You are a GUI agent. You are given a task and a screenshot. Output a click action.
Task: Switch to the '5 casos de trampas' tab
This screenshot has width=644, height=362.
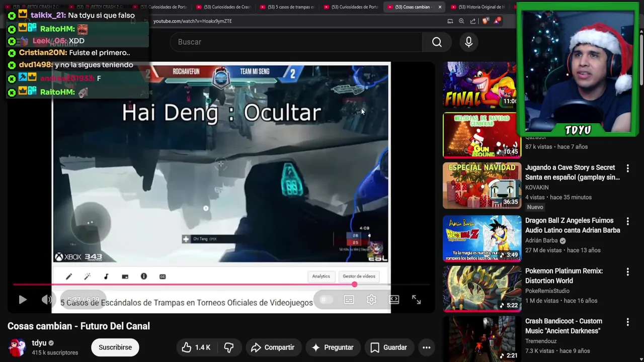coord(287,7)
